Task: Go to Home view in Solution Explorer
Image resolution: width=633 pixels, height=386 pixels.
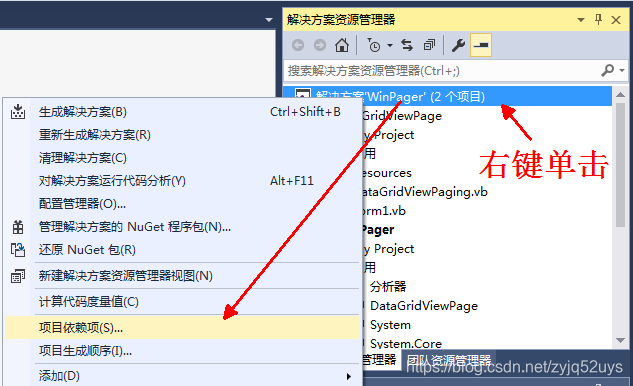Action: coord(342,45)
